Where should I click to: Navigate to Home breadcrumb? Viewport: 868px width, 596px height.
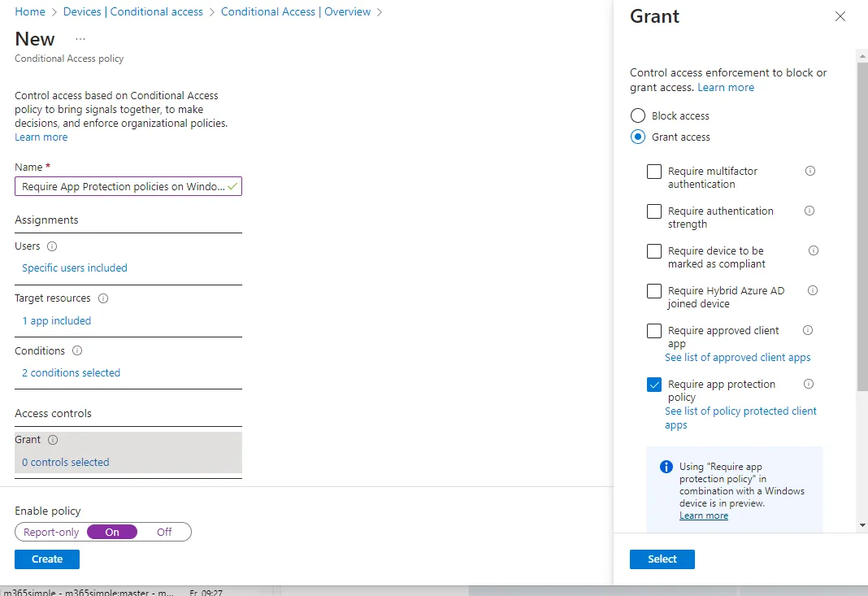tap(30, 12)
